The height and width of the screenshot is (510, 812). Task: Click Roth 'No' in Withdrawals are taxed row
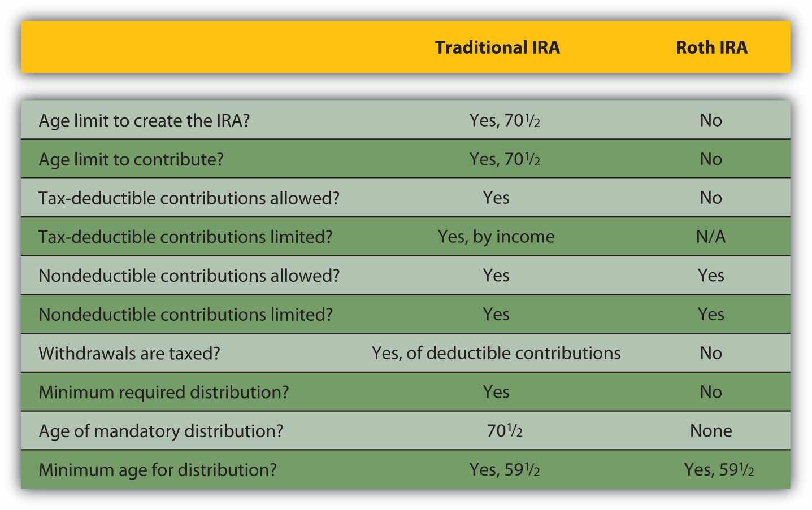click(x=711, y=354)
